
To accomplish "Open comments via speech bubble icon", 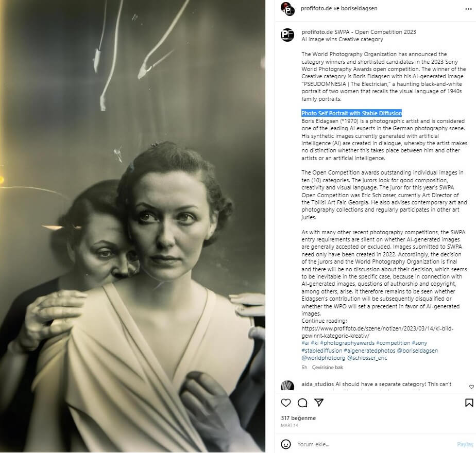I will 302,403.
